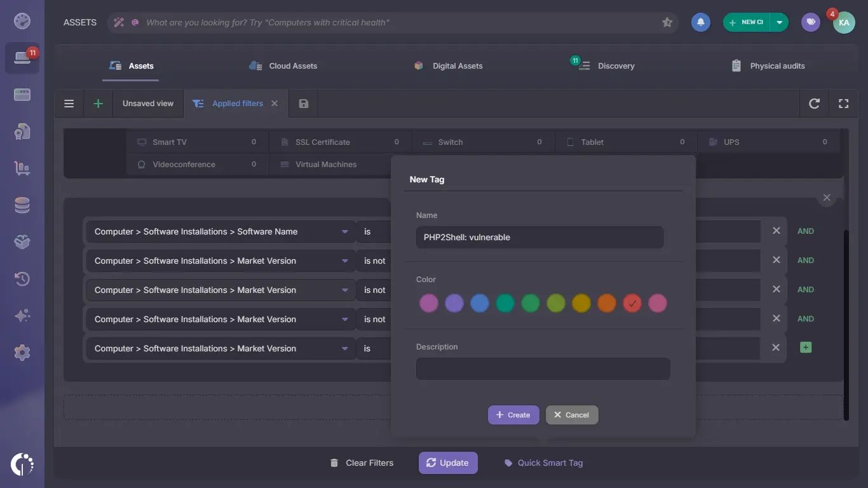Click the NEW CI button
868x488 pixels.
pos(747,22)
